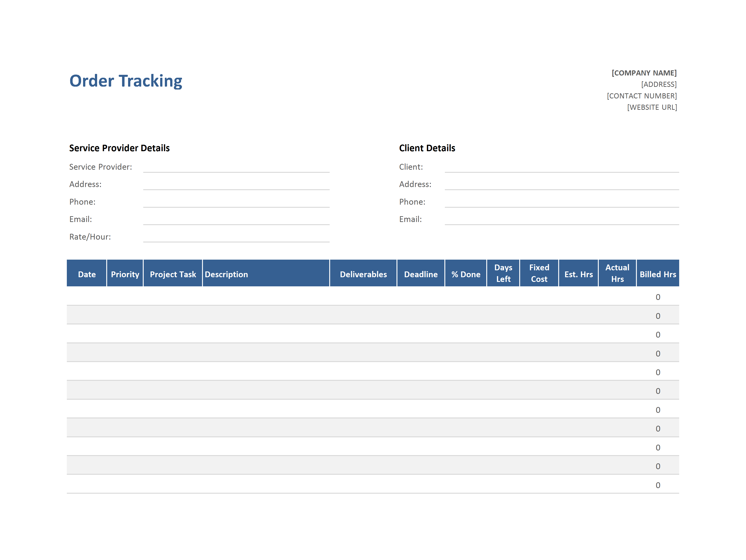
Task: Click the provider Address input line
Action: pyautogui.click(x=236, y=185)
